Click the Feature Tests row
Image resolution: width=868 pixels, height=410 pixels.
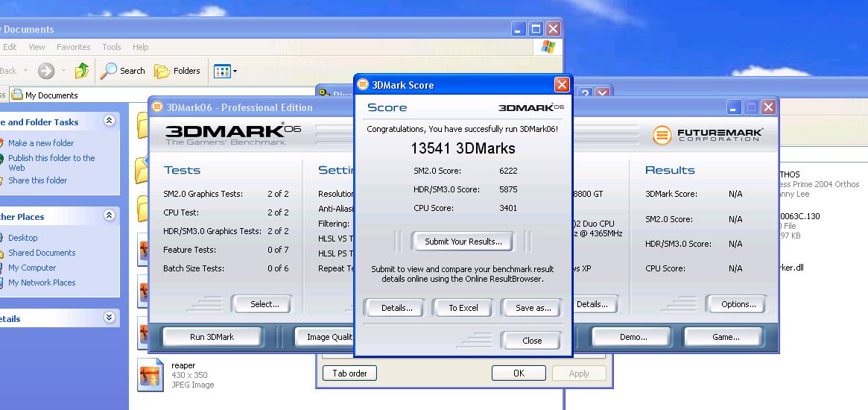(226, 250)
